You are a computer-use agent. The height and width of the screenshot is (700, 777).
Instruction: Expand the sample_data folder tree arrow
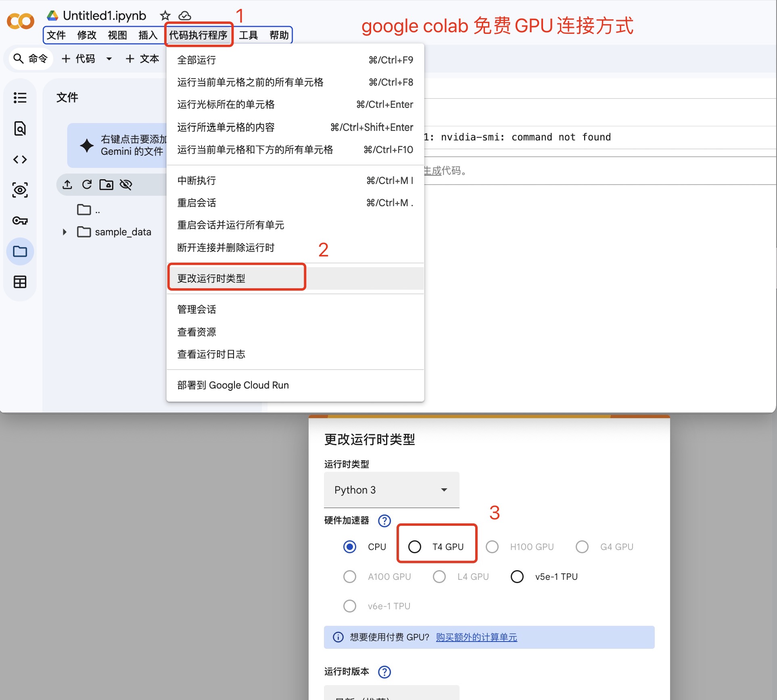click(x=65, y=232)
